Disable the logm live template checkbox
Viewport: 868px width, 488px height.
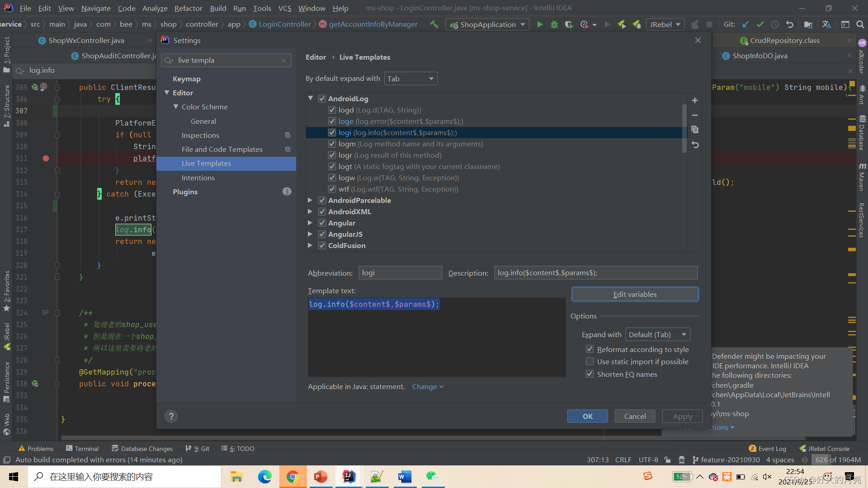(332, 144)
